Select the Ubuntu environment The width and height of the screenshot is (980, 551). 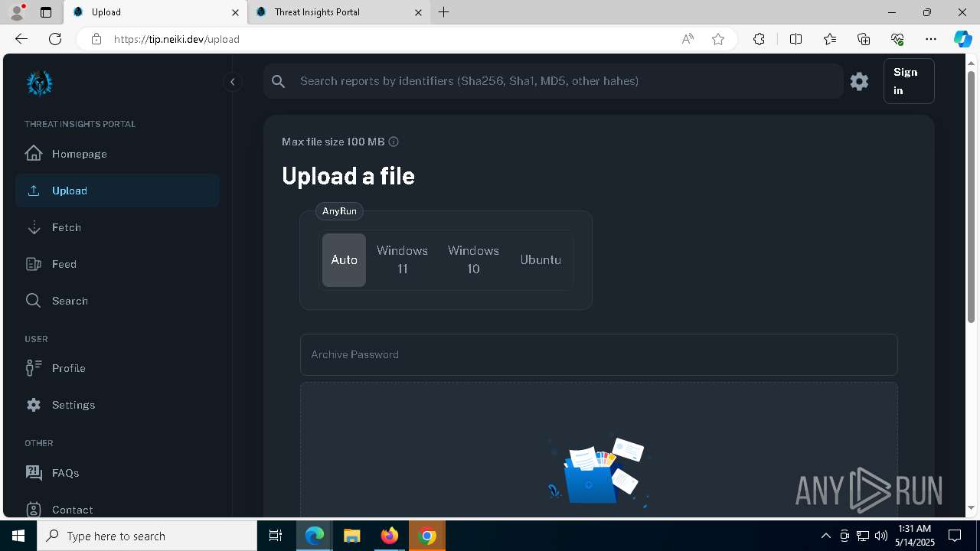[x=541, y=260]
